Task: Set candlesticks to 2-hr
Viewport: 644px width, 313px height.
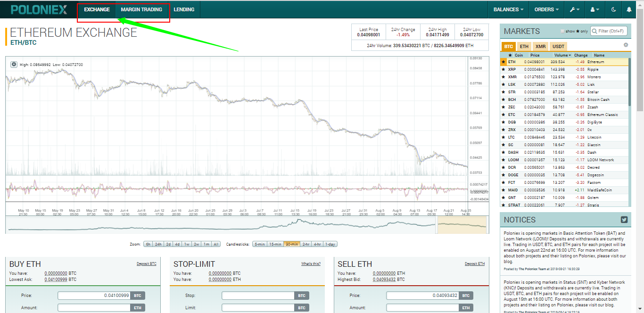Action: [306, 244]
